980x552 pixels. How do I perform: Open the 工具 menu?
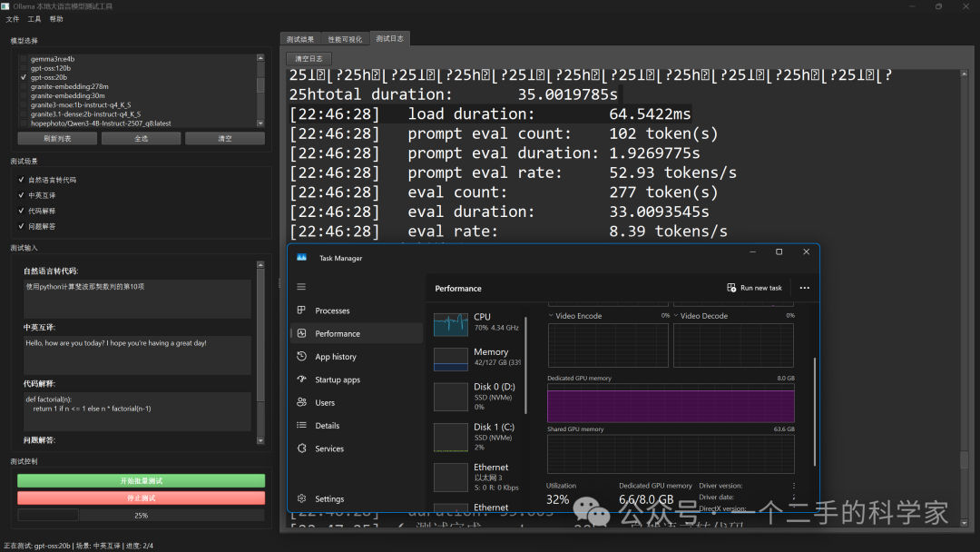tap(34, 19)
